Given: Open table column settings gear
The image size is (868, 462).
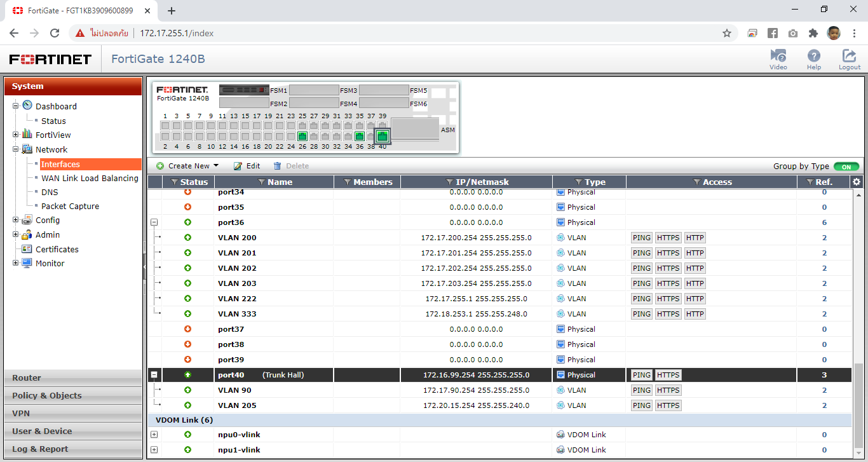Looking at the screenshot, I should [857, 182].
